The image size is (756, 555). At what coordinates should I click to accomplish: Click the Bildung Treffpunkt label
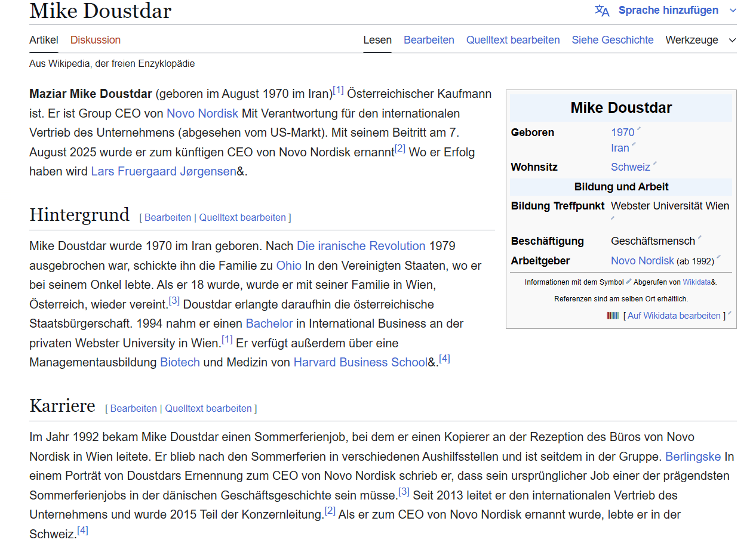[x=558, y=206]
